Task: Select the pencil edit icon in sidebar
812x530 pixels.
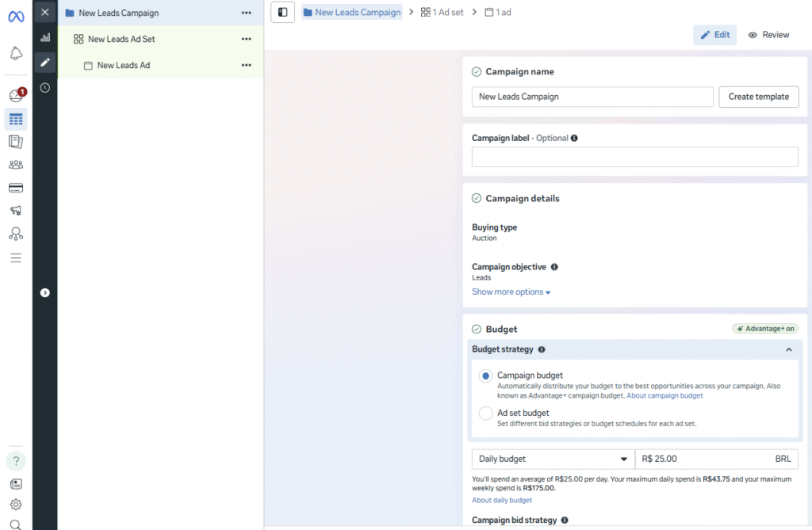Action: (45, 63)
